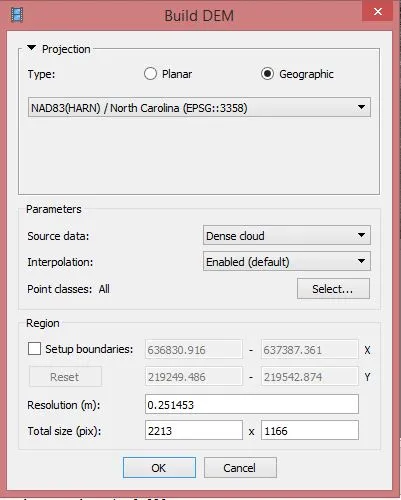Image resolution: width=401 pixels, height=500 pixels.
Task: Click the disabled Reset button
Action: point(65,377)
